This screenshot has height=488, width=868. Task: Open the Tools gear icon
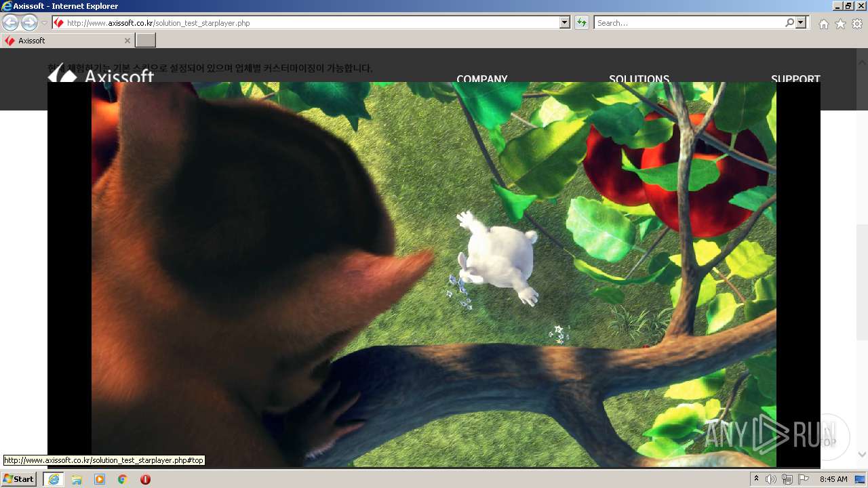pyautogui.click(x=857, y=24)
